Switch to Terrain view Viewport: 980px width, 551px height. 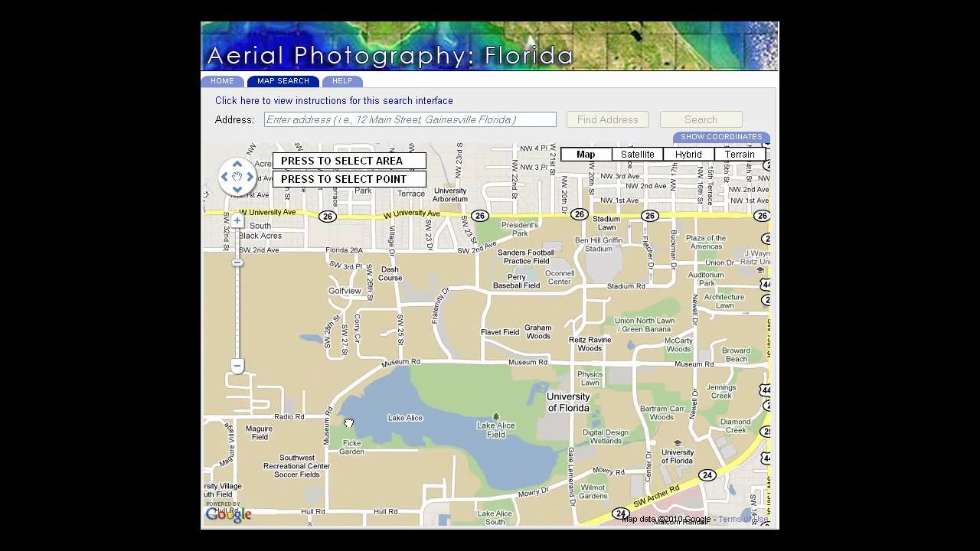pos(740,155)
